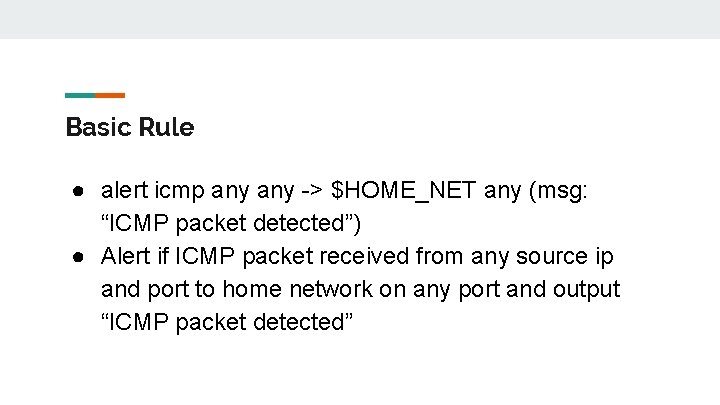
Task: Click the '->' arrow in rule text
Action: 311,190
